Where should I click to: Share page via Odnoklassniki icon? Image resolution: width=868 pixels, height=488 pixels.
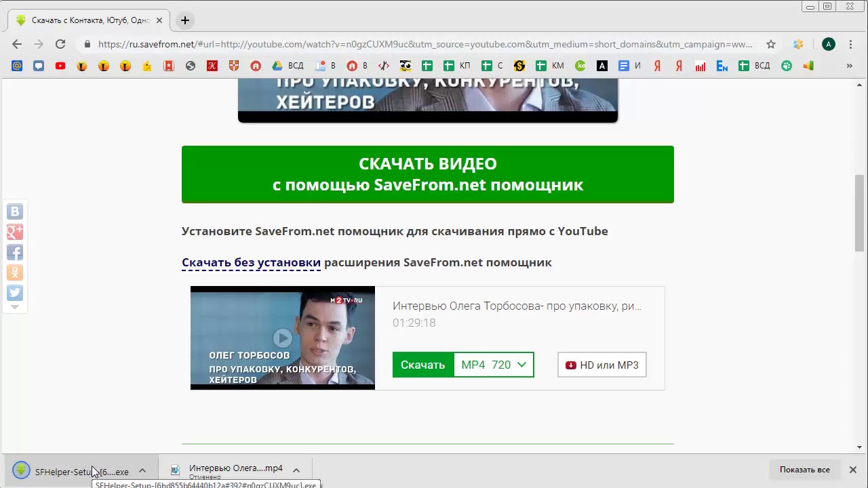(15, 272)
